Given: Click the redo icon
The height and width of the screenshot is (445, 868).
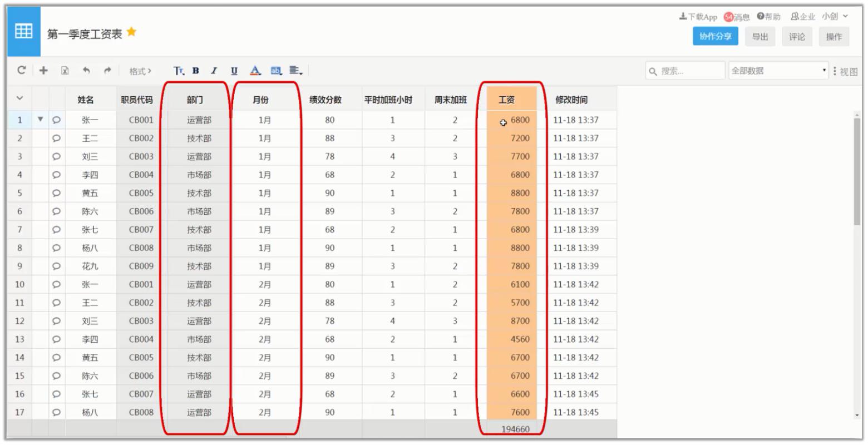Looking at the screenshot, I should (x=107, y=71).
